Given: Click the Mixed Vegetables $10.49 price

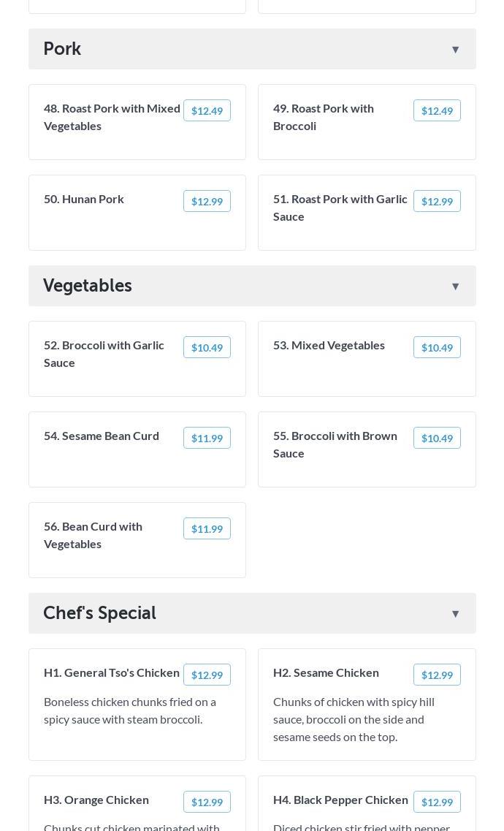Looking at the screenshot, I should [437, 348].
